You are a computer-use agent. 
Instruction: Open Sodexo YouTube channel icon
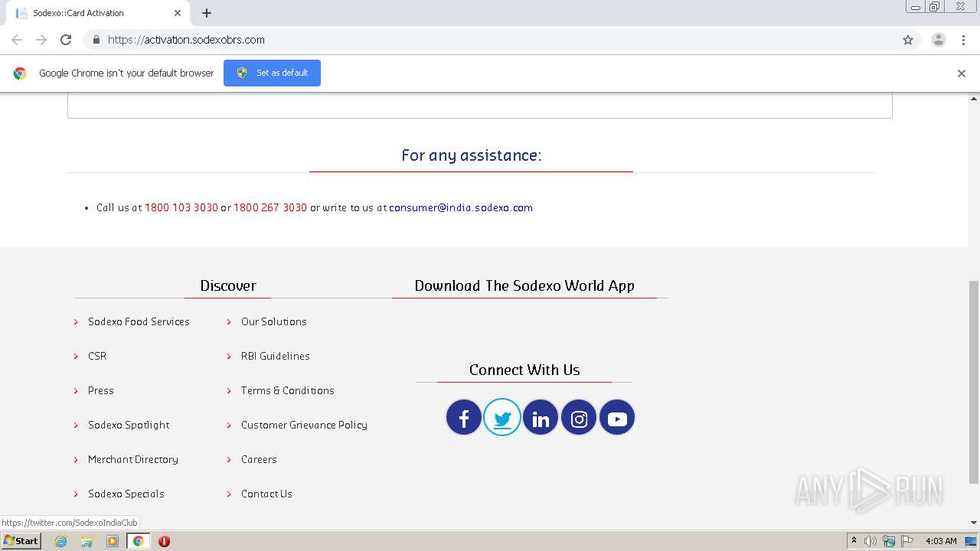tap(617, 418)
